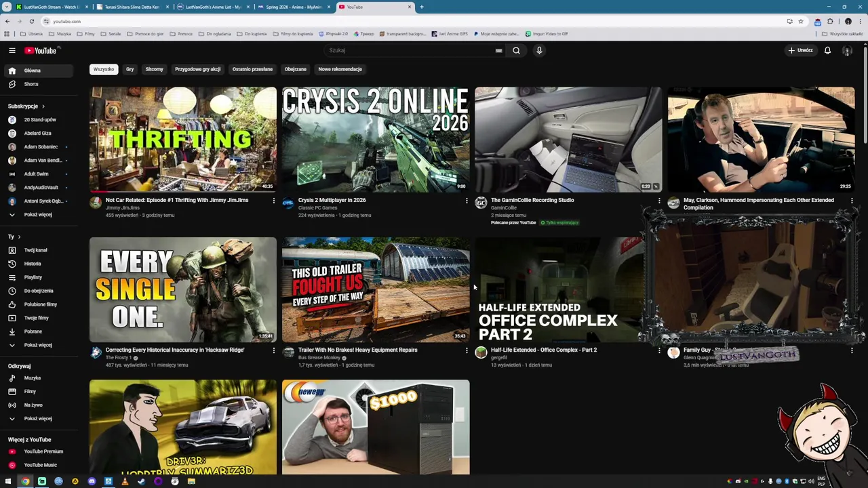
Task: Expand the Subskrypcje heading chevron
Action: point(43,106)
